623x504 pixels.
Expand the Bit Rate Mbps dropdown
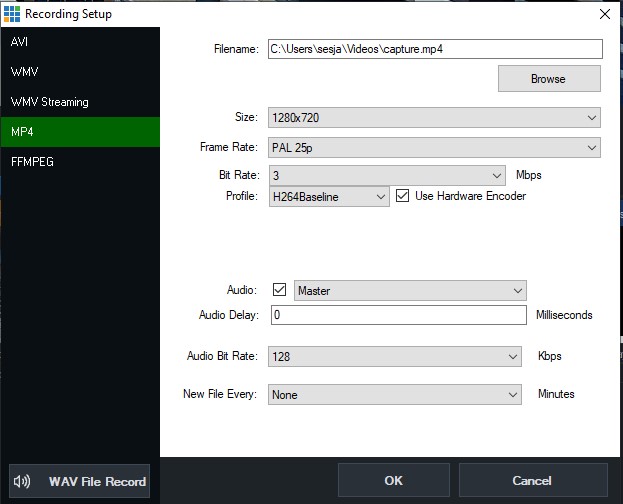(387, 175)
